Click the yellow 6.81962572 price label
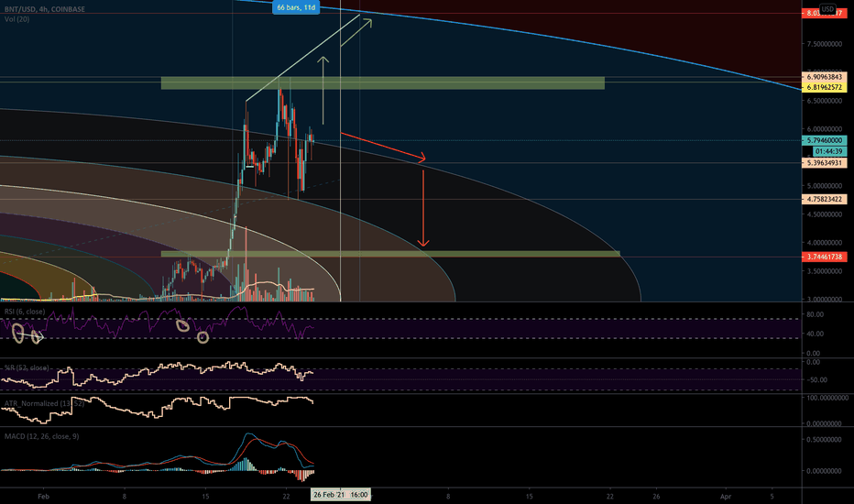Screen dimensions: 854x504 (x=824, y=87)
